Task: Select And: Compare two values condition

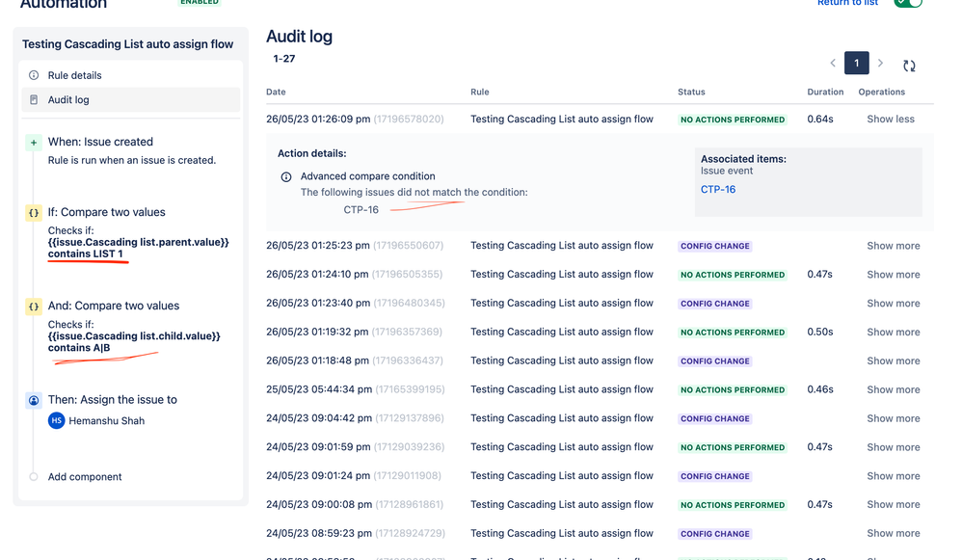Action: point(114,307)
